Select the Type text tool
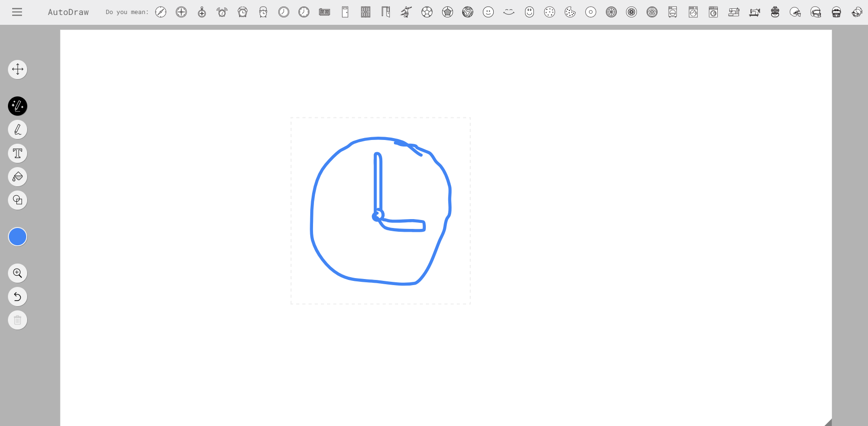868x426 pixels. click(18, 154)
